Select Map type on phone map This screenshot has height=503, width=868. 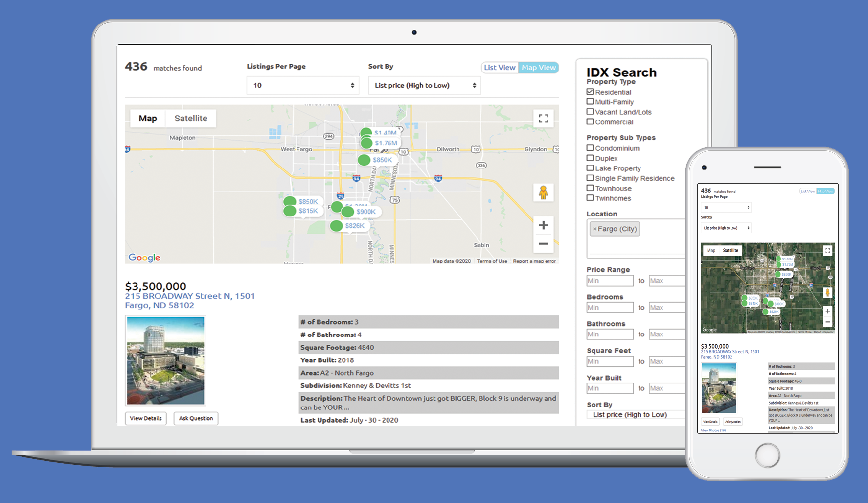point(711,250)
